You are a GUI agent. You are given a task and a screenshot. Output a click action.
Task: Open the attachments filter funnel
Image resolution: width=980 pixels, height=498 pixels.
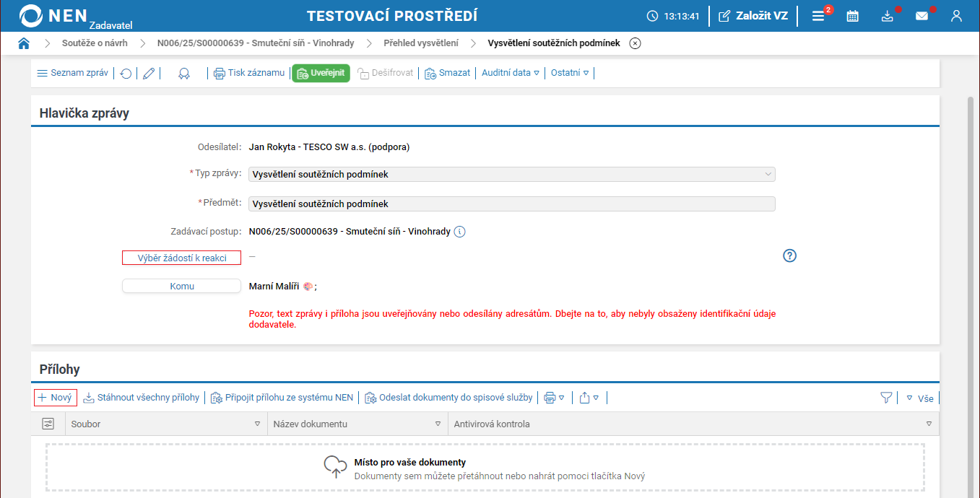[886, 398]
